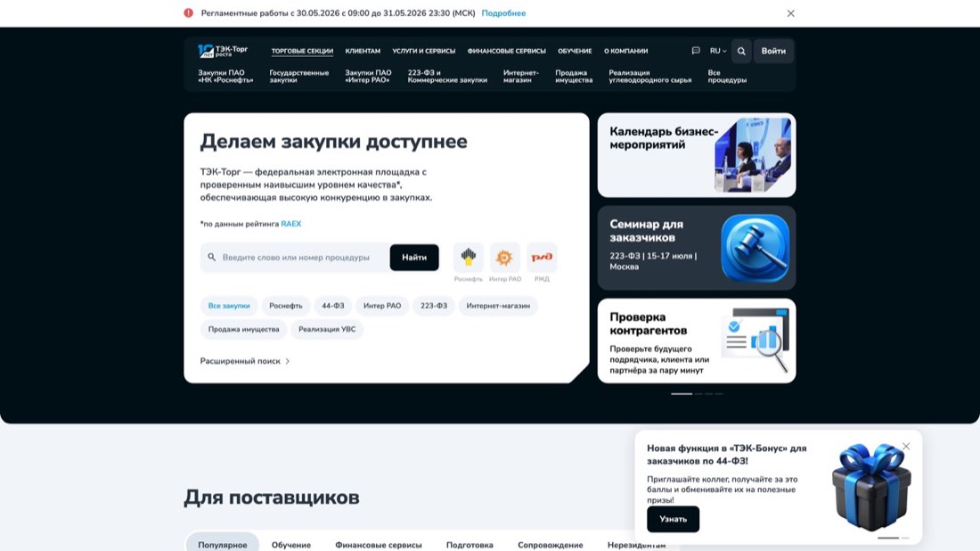Open Проверка контрагентов card

pos(697,341)
